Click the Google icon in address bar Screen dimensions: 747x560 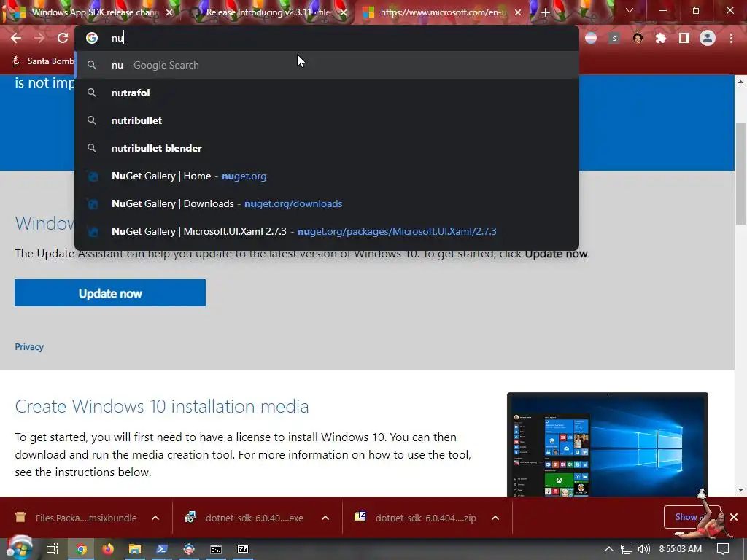click(92, 38)
